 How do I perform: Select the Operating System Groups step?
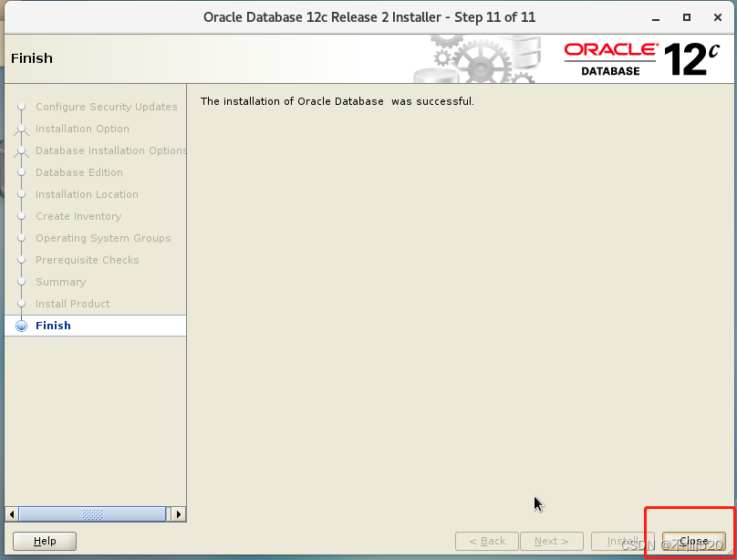click(x=103, y=238)
